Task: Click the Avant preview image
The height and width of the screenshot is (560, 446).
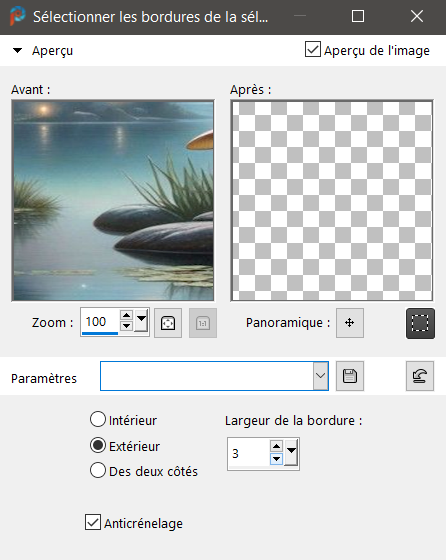Action: pos(113,201)
